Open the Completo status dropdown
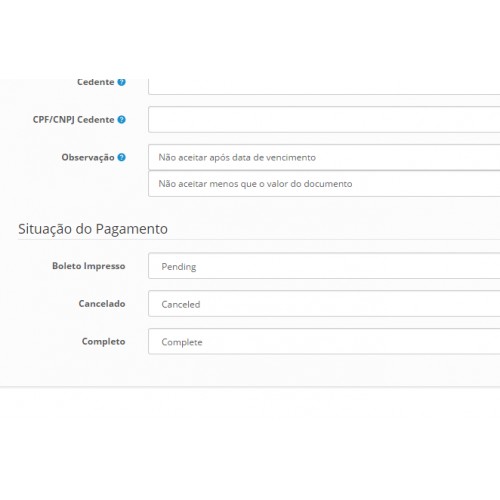 tap(324, 341)
